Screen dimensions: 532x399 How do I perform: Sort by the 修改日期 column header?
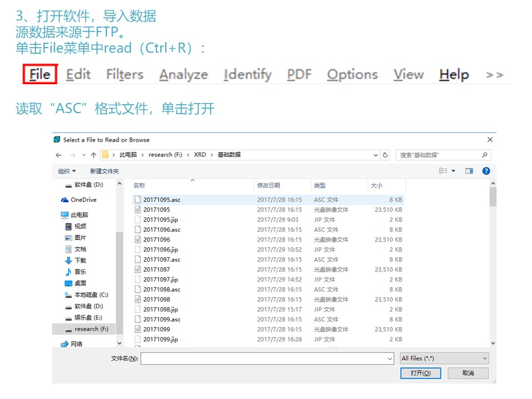click(269, 185)
